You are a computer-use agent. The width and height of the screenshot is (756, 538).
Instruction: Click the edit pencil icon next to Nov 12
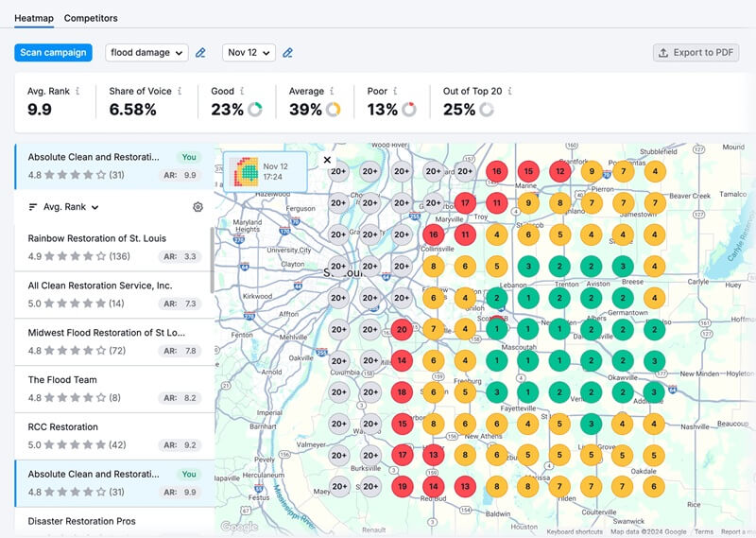click(x=288, y=53)
